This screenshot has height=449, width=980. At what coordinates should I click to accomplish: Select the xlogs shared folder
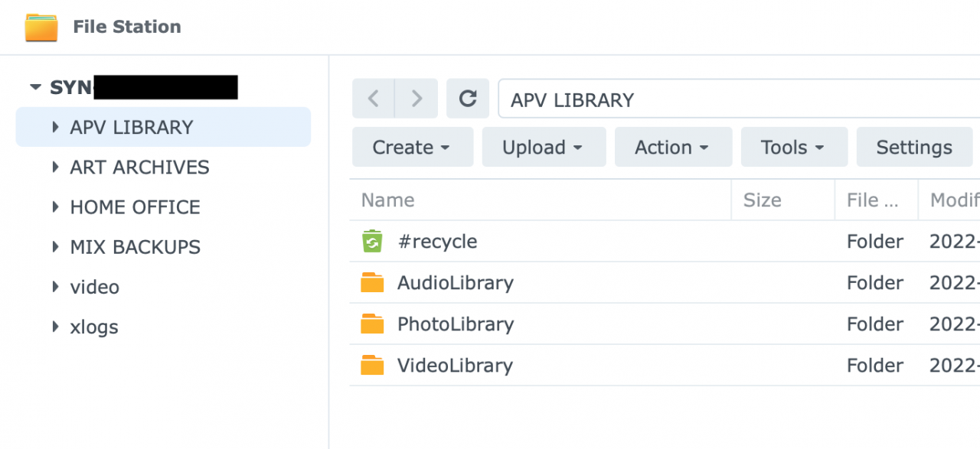[x=94, y=327]
